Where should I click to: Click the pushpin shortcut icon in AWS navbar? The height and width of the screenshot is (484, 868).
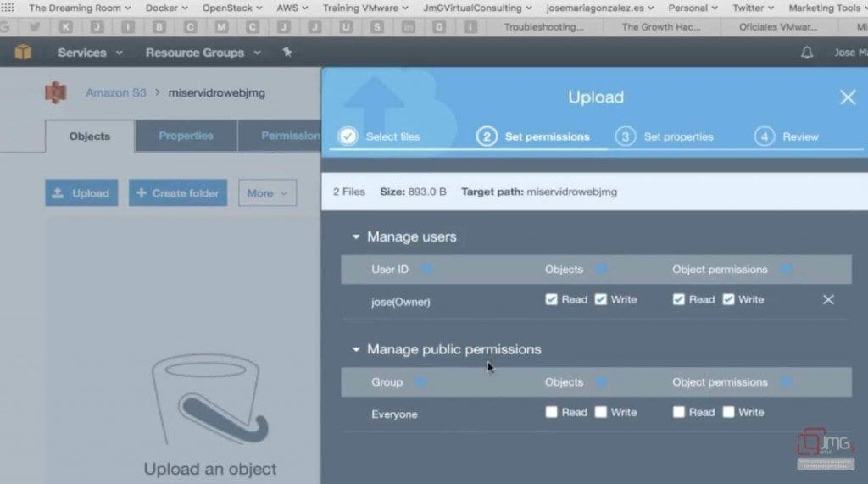(x=287, y=52)
